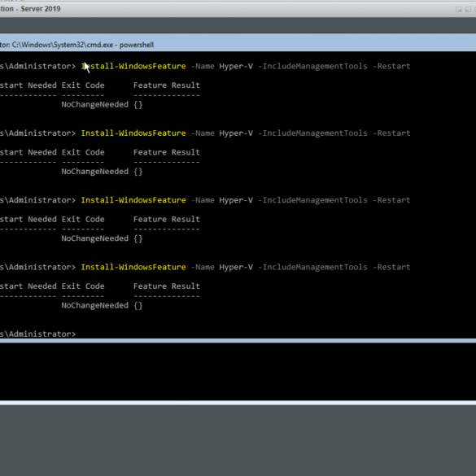Viewport: 476px width, 476px height.
Task: Click the last 'Feature Result' header
Action: coord(167,286)
